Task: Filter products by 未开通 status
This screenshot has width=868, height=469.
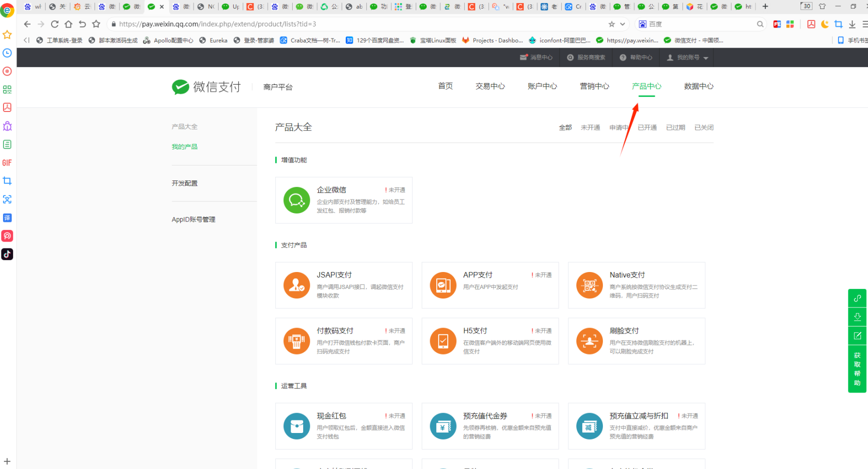Action: [590, 127]
